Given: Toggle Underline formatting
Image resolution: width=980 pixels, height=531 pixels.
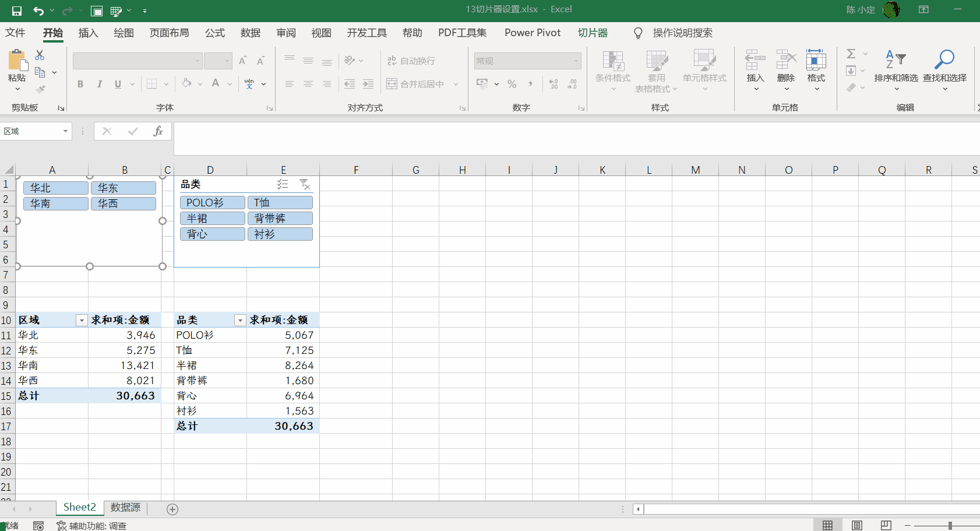Looking at the screenshot, I should [118, 84].
